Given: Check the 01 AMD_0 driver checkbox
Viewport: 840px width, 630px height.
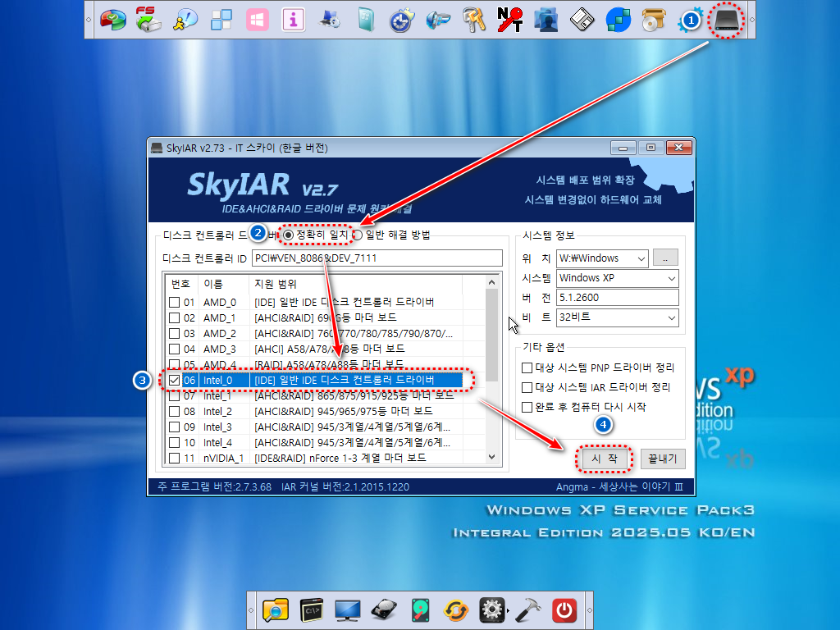Looking at the screenshot, I should 174,302.
